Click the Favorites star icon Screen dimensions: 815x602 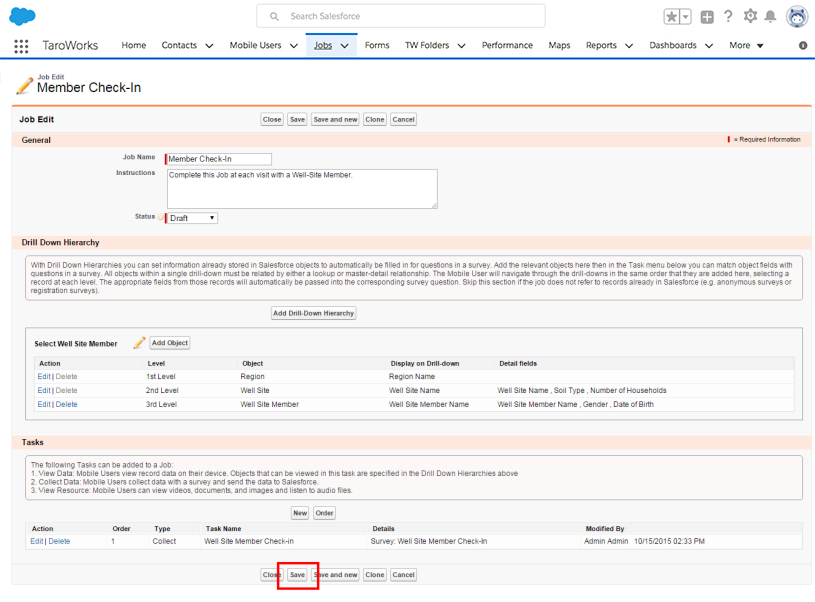coord(672,17)
